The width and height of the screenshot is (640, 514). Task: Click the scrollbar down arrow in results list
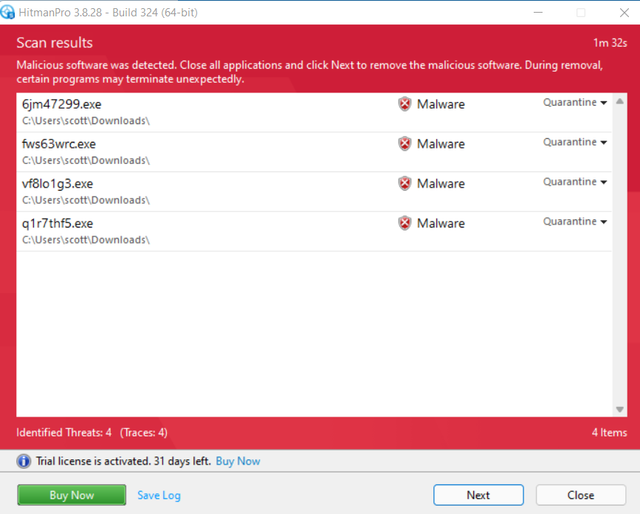tap(620, 409)
